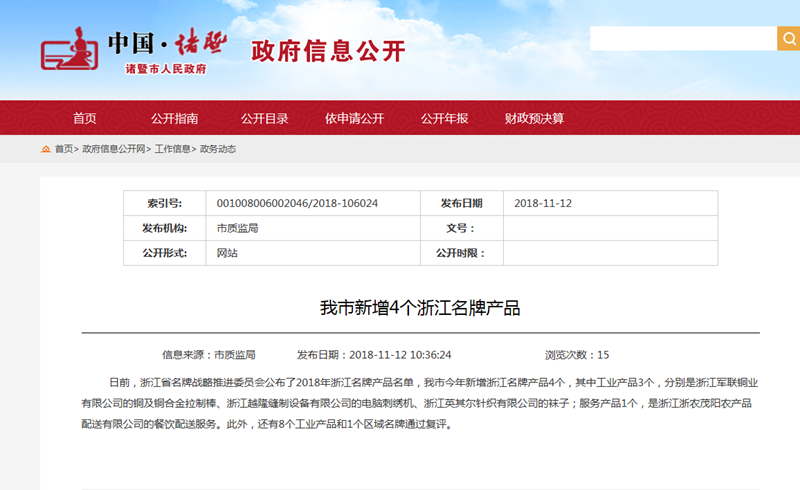Image resolution: width=800 pixels, height=490 pixels.
Task: Click the 政府信息公开网 breadcrumb link
Action: pyautogui.click(x=113, y=149)
